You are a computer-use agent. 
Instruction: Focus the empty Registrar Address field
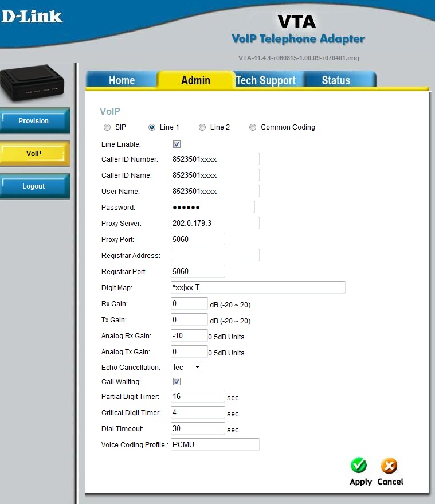[x=215, y=255]
